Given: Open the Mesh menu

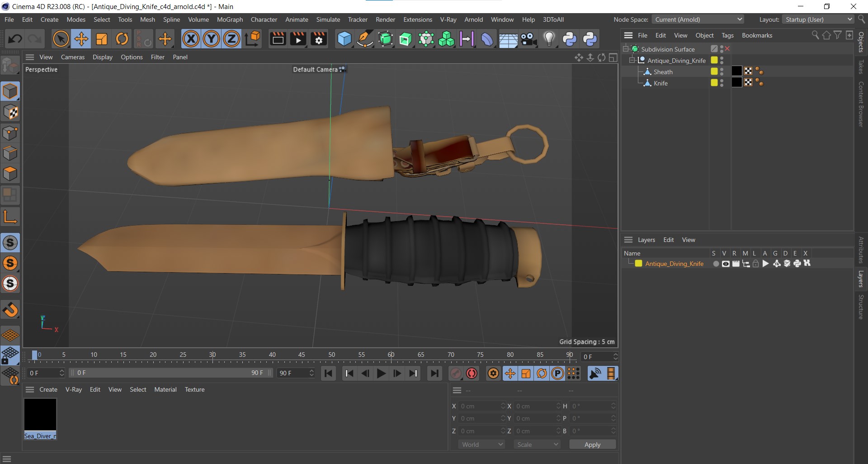Looking at the screenshot, I should coord(147,19).
